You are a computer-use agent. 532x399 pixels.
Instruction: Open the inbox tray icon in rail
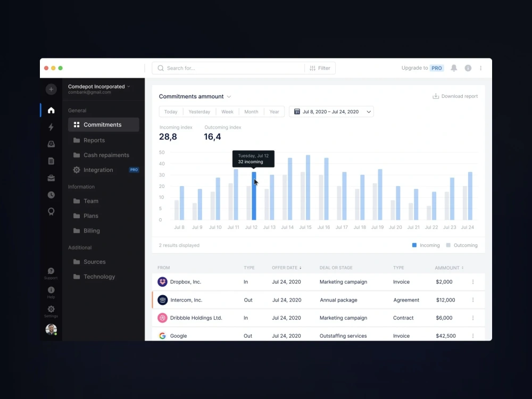[51, 144]
